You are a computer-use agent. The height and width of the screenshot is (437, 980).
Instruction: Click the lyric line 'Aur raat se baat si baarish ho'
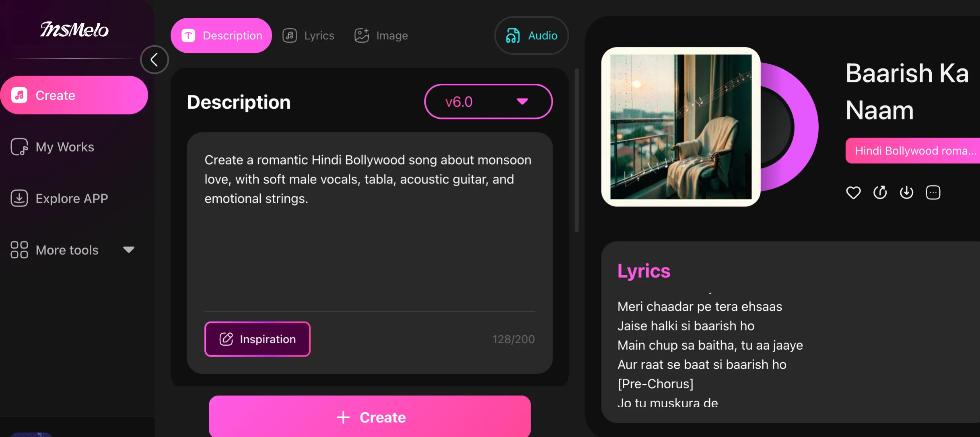click(702, 365)
